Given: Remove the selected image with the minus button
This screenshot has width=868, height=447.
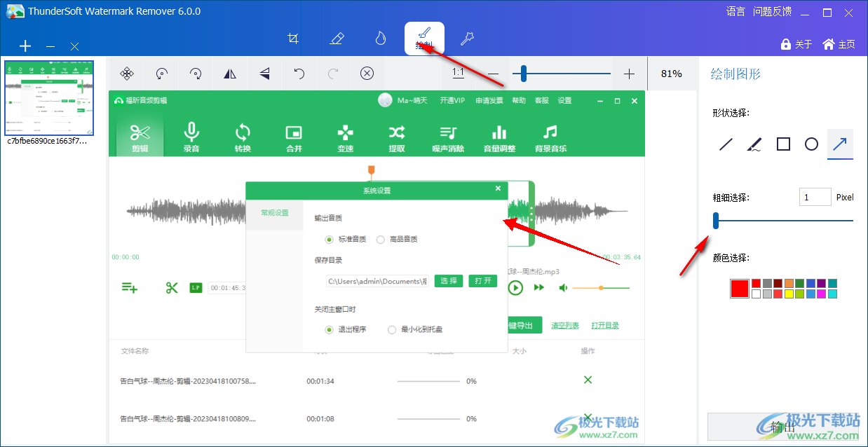Looking at the screenshot, I should point(50,46).
